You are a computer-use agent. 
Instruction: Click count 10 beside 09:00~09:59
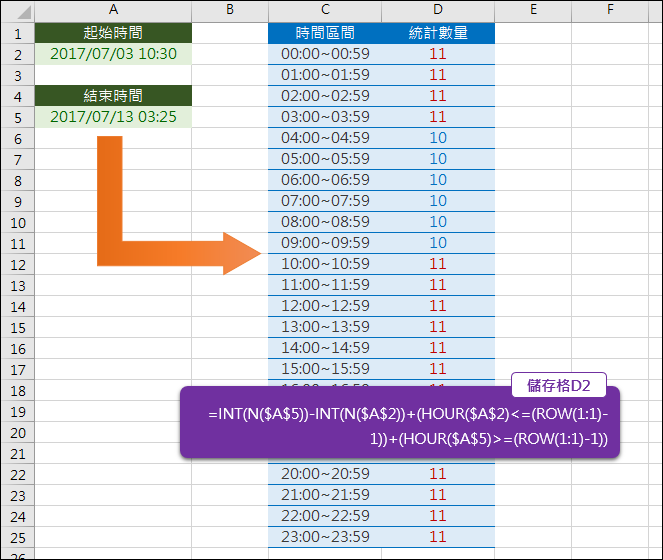pyautogui.click(x=438, y=243)
